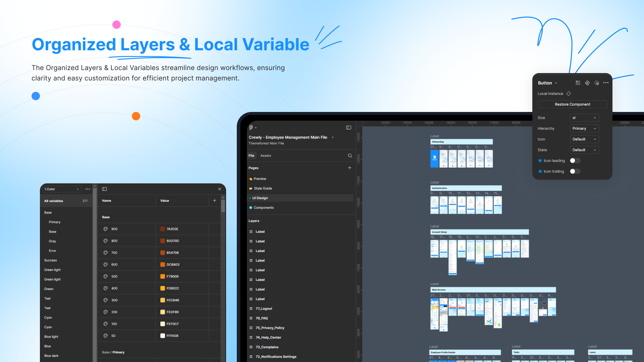
Task: Click the component properties grid icon
Action: (578, 83)
